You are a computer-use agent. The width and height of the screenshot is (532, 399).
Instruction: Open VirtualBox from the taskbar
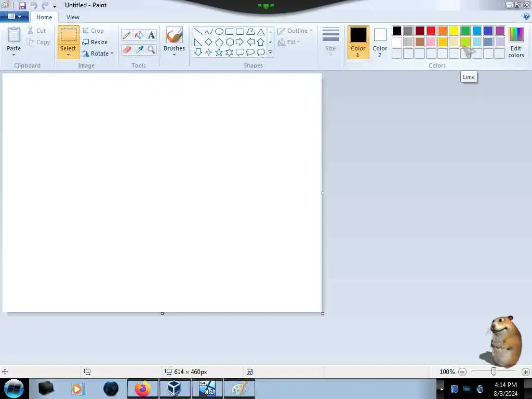pyautogui.click(x=175, y=389)
